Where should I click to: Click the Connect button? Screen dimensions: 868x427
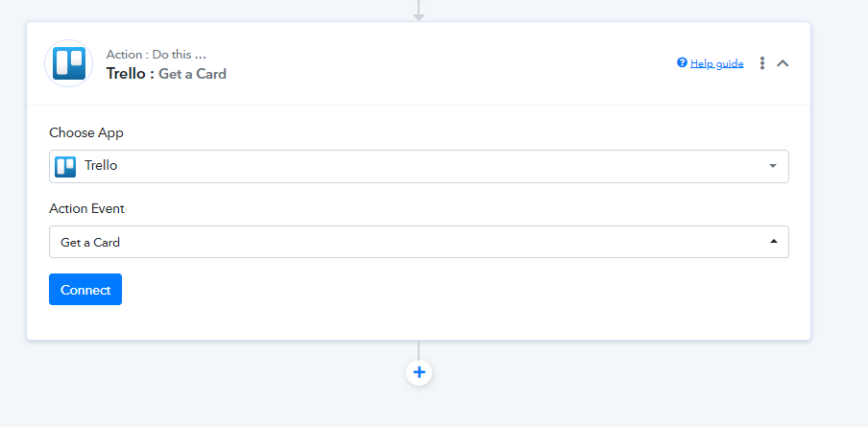(85, 289)
